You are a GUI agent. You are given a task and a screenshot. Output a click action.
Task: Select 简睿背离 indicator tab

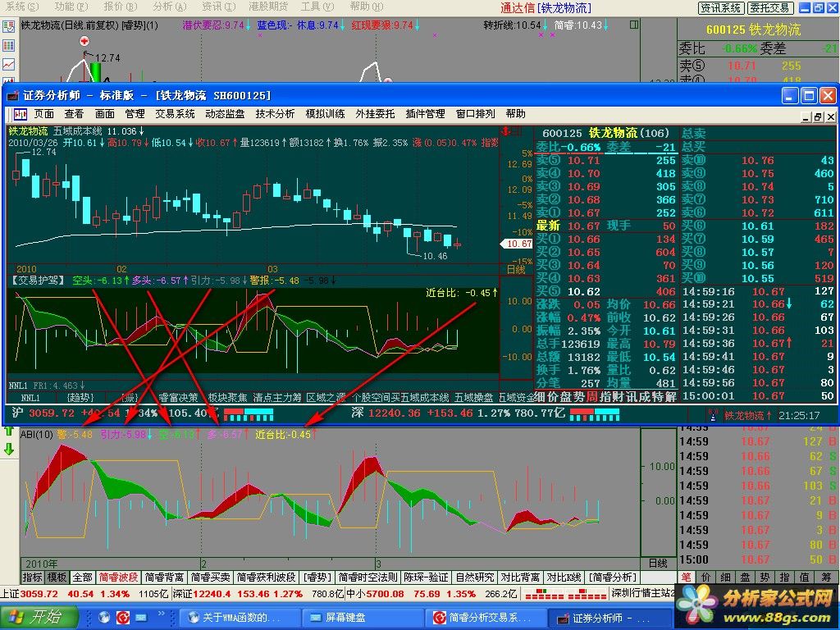click(164, 577)
